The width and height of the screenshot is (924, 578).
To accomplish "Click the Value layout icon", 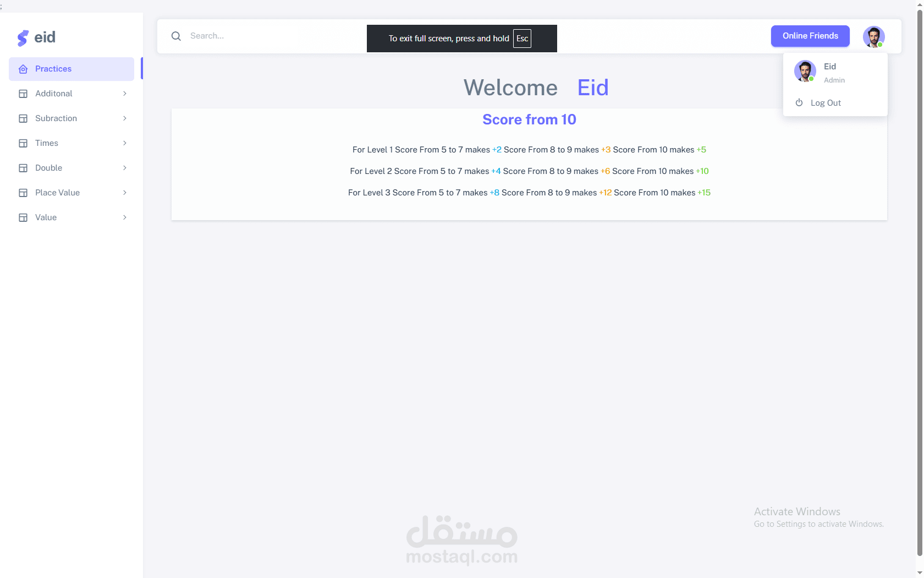I will coord(23,217).
